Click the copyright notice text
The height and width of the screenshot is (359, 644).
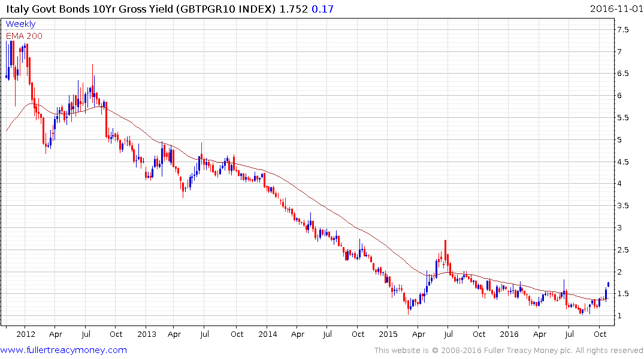click(509, 351)
